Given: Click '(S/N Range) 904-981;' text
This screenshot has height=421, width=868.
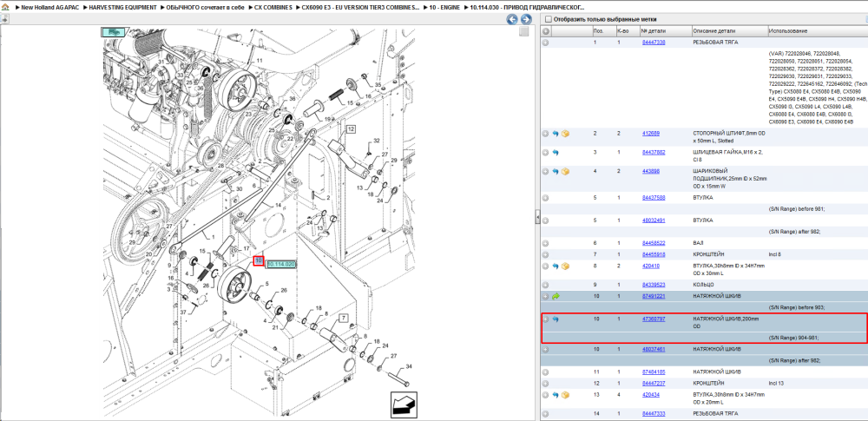Looking at the screenshot, I should tap(793, 338).
